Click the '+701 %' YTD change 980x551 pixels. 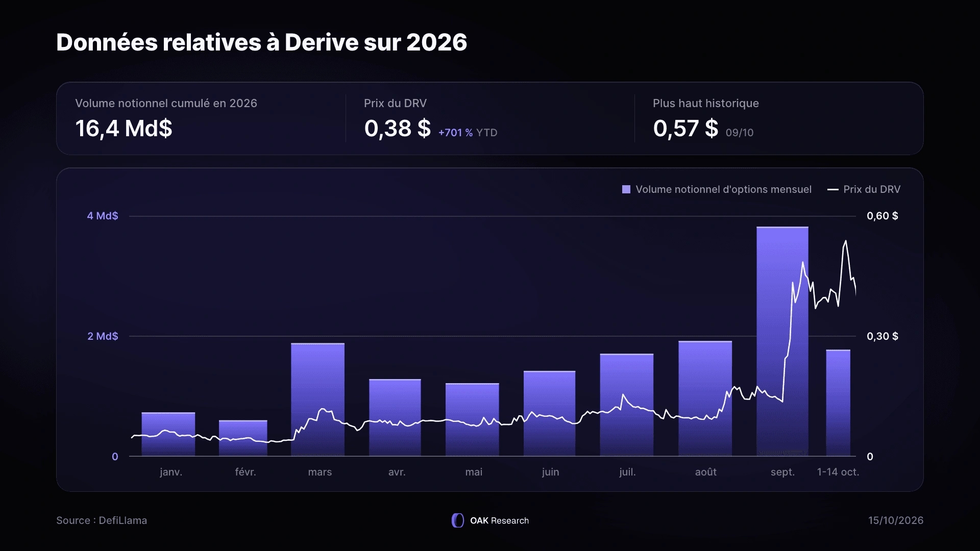pyautogui.click(x=455, y=133)
